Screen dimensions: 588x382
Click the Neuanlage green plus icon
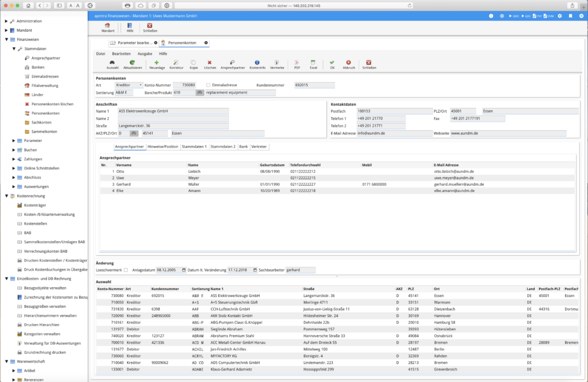click(157, 63)
